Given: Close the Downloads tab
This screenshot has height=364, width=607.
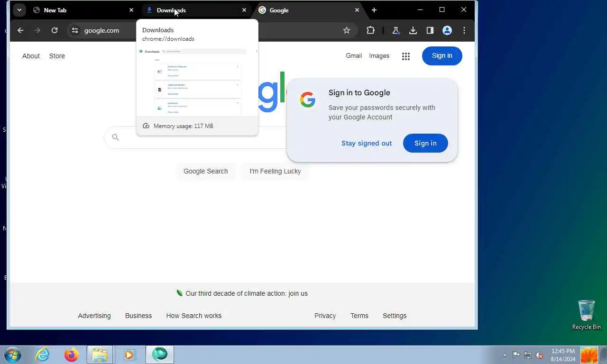Looking at the screenshot, I should [x=244, y=10].
